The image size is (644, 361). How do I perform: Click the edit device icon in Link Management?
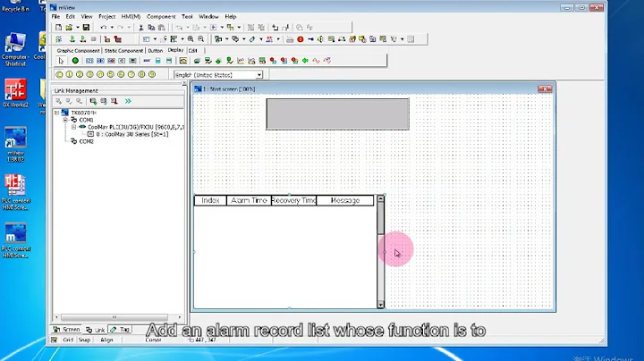[104, 101]
